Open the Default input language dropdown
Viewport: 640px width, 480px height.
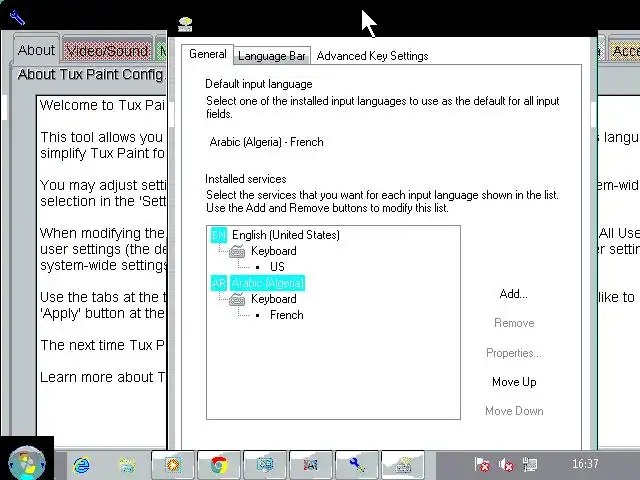click(384, 142)
